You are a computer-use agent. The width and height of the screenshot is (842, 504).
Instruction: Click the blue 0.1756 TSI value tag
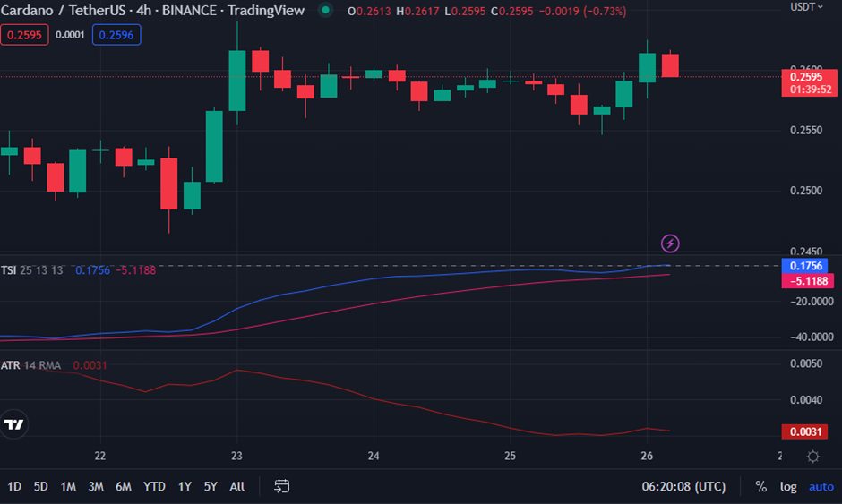(809, 266)
